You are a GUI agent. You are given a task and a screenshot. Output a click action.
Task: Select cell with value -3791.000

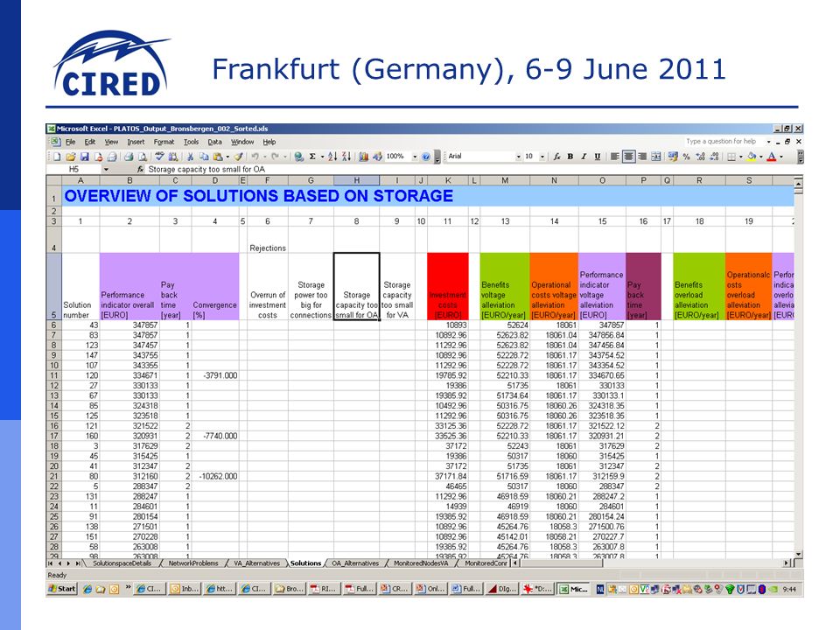[x=215, y=375]
